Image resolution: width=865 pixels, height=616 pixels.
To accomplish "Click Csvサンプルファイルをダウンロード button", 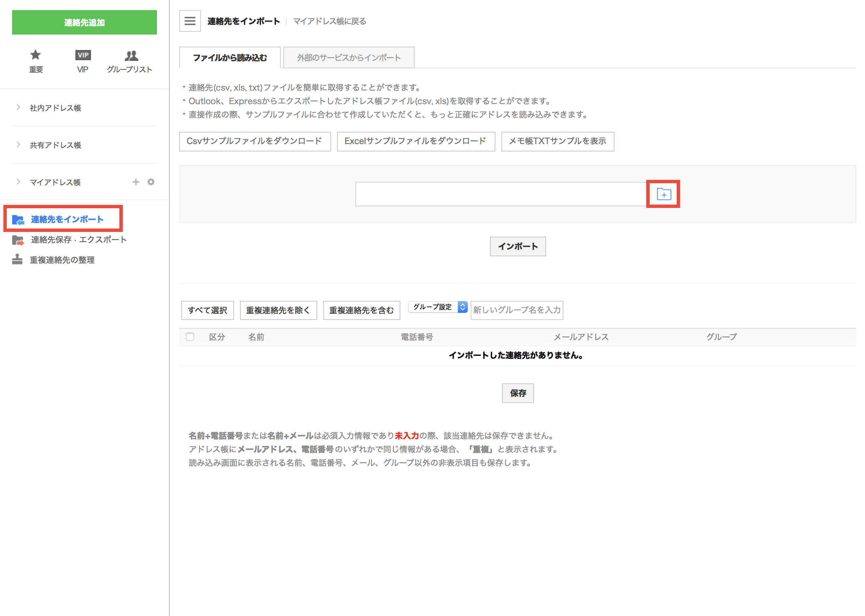I will [x=255, y=141].
